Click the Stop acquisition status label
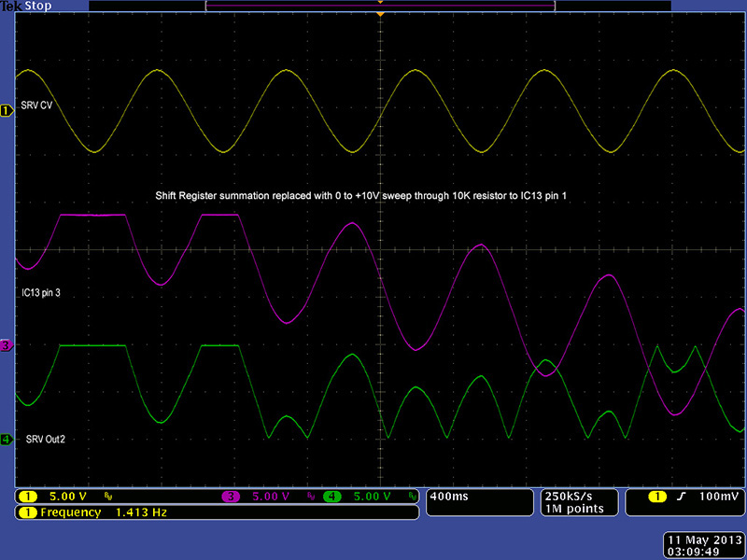This screenshot has width=747, height=560. click(x=38, y=6)
